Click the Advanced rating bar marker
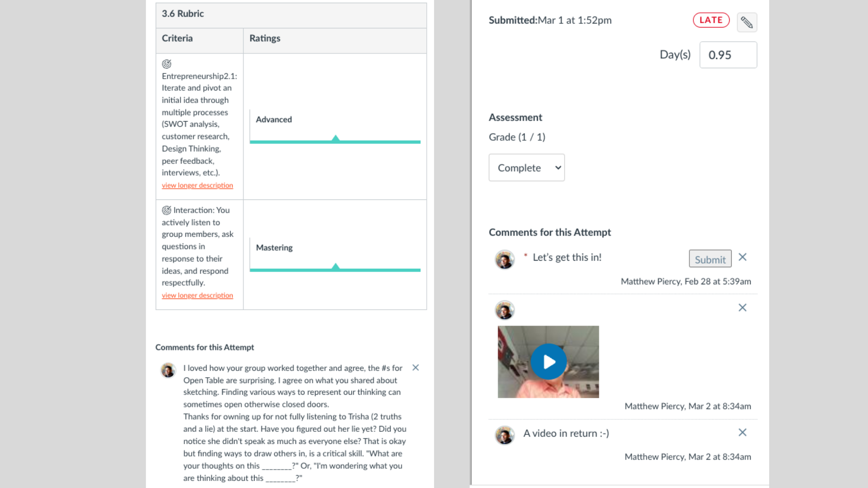Screen dimensions: 868x488 tap(336, 139)
